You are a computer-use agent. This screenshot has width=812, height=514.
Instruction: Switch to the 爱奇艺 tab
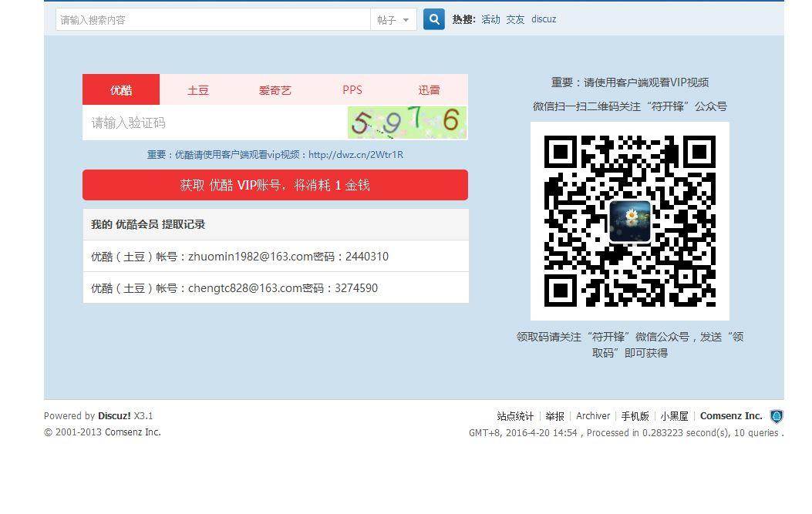click(275, 89)
